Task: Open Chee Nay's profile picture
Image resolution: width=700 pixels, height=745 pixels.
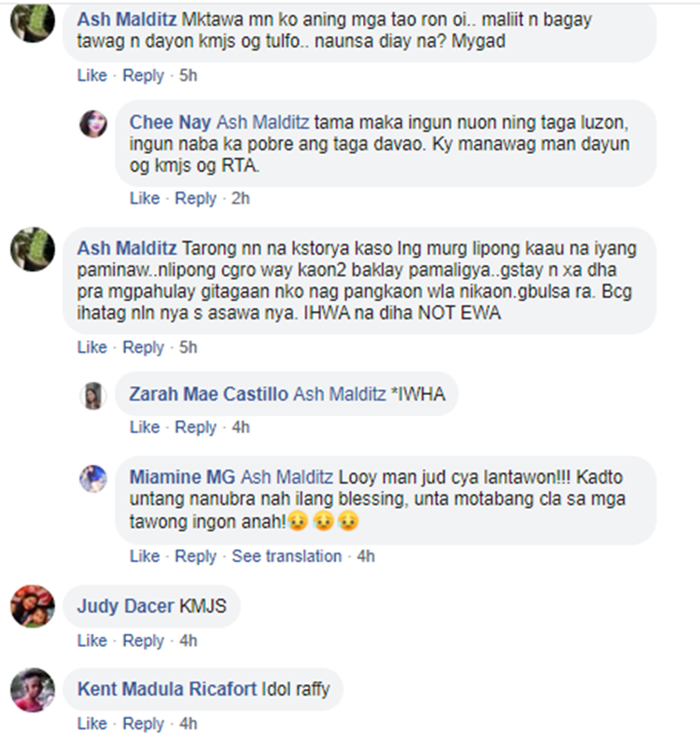Action: pyautogui.click(x=93, y=123)
